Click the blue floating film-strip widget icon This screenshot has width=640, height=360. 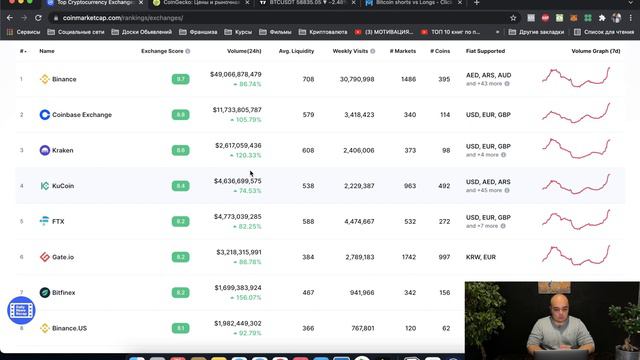(21, 310)
